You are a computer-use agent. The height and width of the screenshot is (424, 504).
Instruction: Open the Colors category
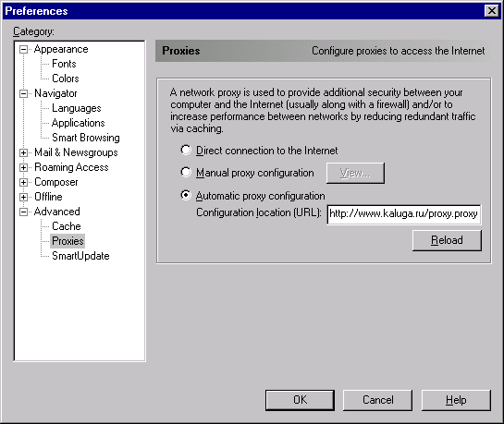click(66, 79)
